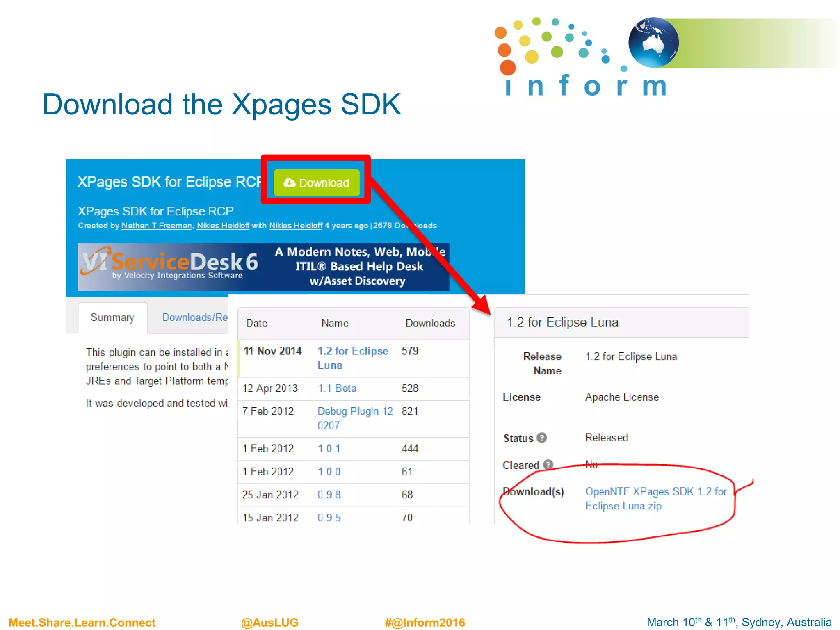Select the 12 Apr 2013 date cell

click(270, 388)
